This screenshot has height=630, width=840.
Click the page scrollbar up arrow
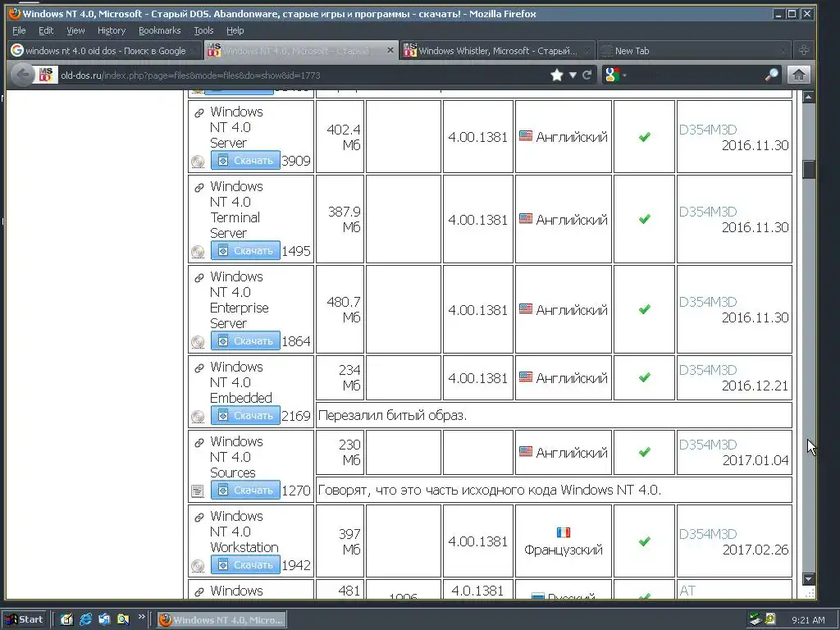809,97
